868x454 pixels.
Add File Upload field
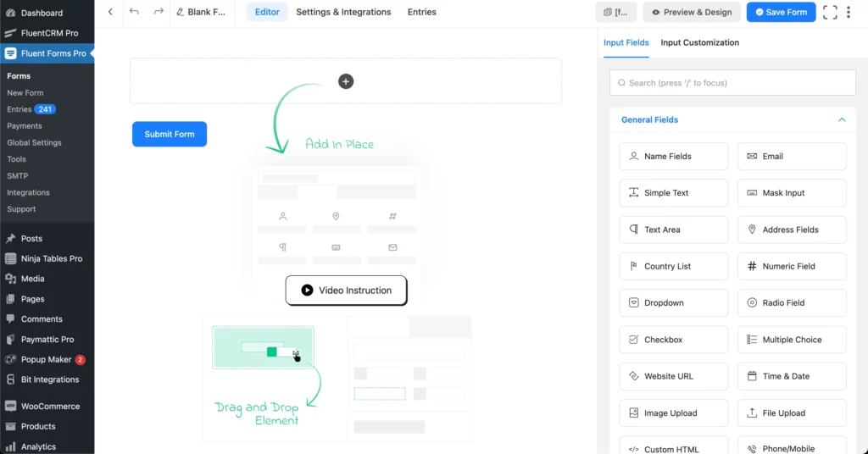(792, 413)
